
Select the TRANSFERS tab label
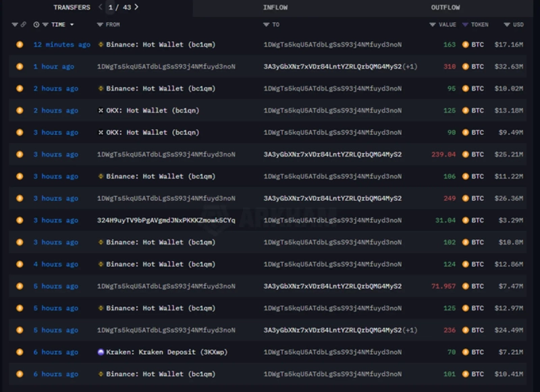click(72, 7)
